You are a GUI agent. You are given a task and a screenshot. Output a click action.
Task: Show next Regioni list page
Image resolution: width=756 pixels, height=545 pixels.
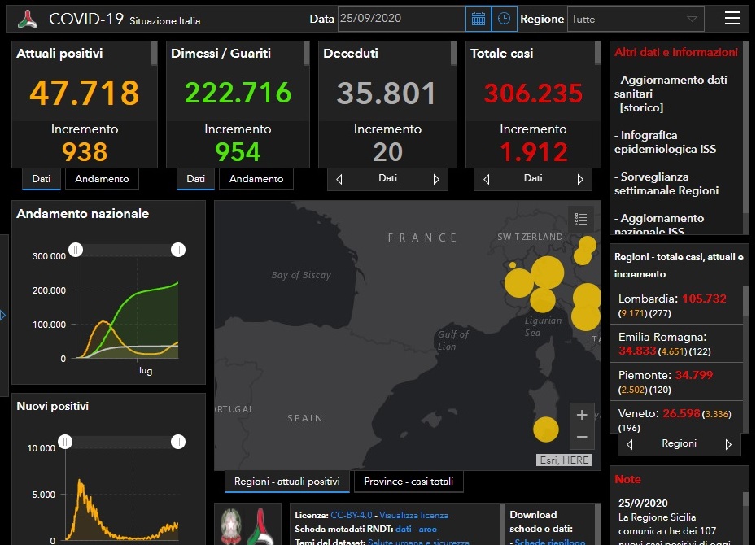[728, 444]
